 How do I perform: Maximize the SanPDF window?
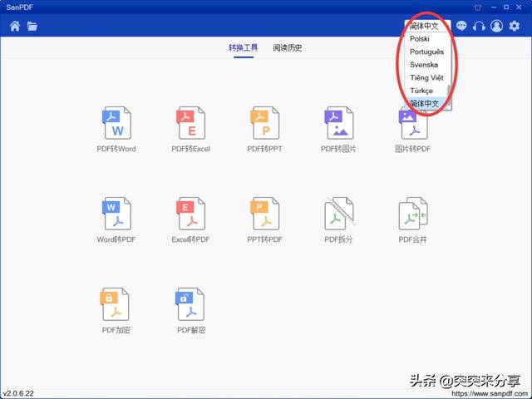pos(506,7)
